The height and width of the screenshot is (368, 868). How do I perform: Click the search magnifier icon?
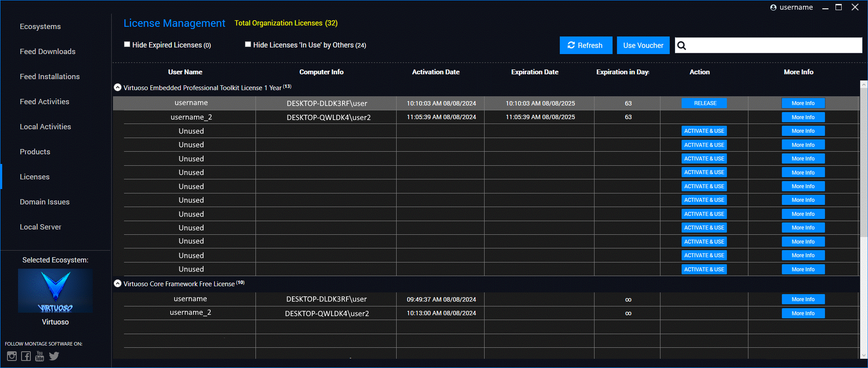(x=682, y=45)
